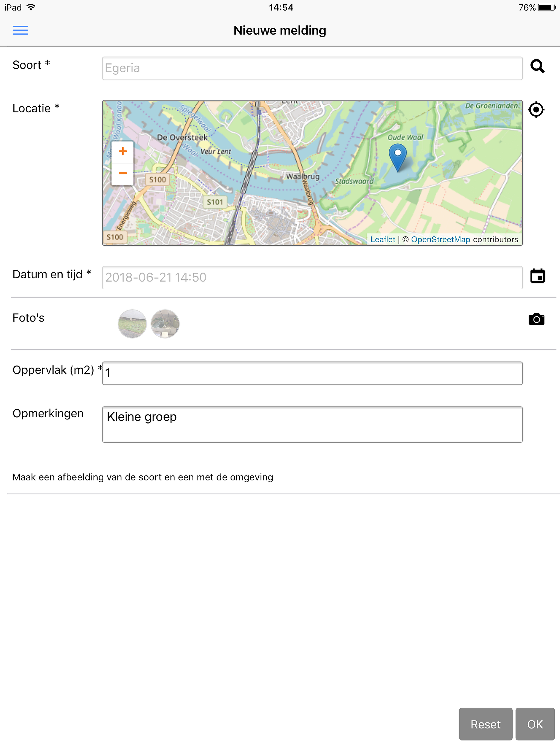Tap the battery indicator in status bar
560x747 pixels.
pyautogui.click(x=547, y=7)
